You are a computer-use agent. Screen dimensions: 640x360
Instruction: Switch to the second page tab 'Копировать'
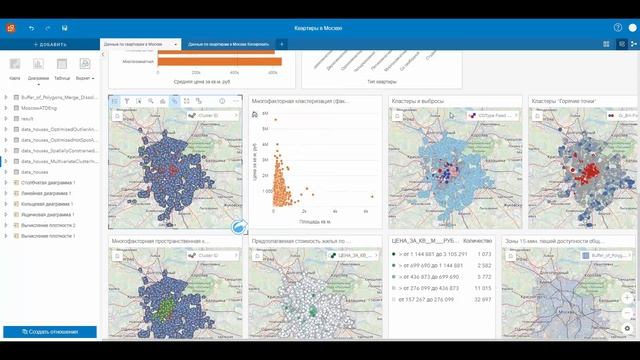pyautogui.click(x=229, y=44)
